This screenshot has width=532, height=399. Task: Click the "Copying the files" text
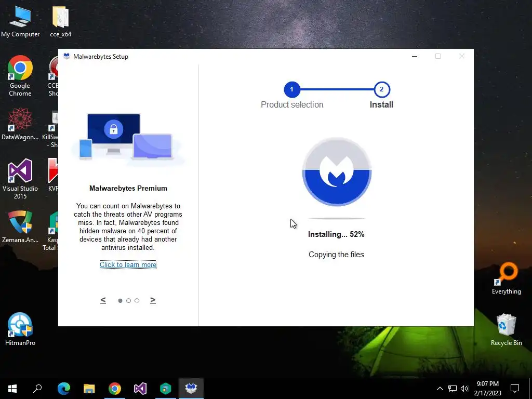coord(336,255)
